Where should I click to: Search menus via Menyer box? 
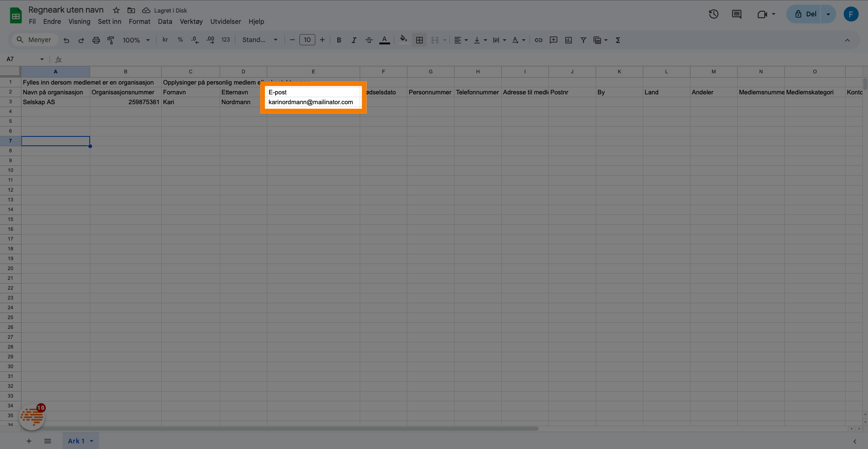tap(35, 40)
